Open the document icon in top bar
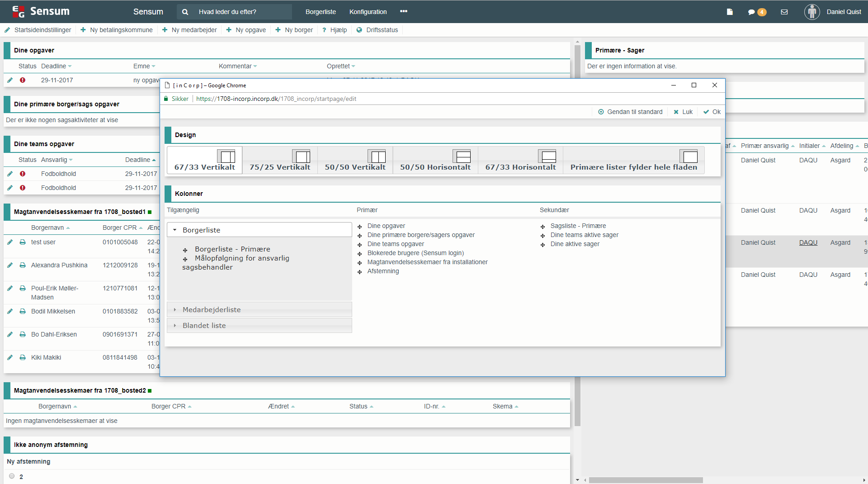Image resolution: width=868 pixels, height=484 pixels. (x=730, y=12)
